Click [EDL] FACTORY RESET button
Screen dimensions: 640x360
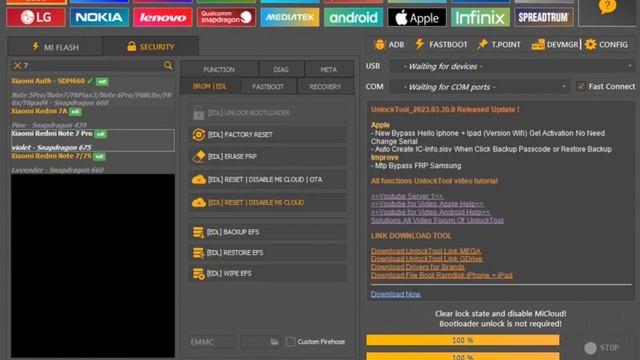[267, 134]
